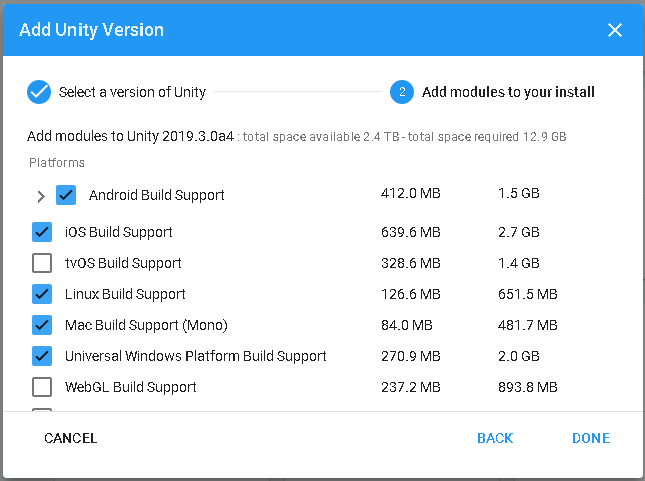The image size is (645, 481).
Task: Enable WebGL Build Support checkbox
Action: coord(42,387)
